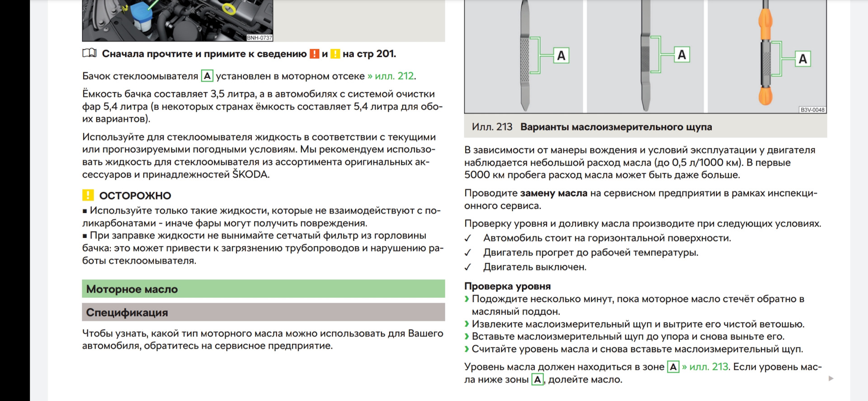Image resolution: width=868 pixels, height=401 pixels.
Task: Click the A label on middle dipstick
Action: click(682, 55)
